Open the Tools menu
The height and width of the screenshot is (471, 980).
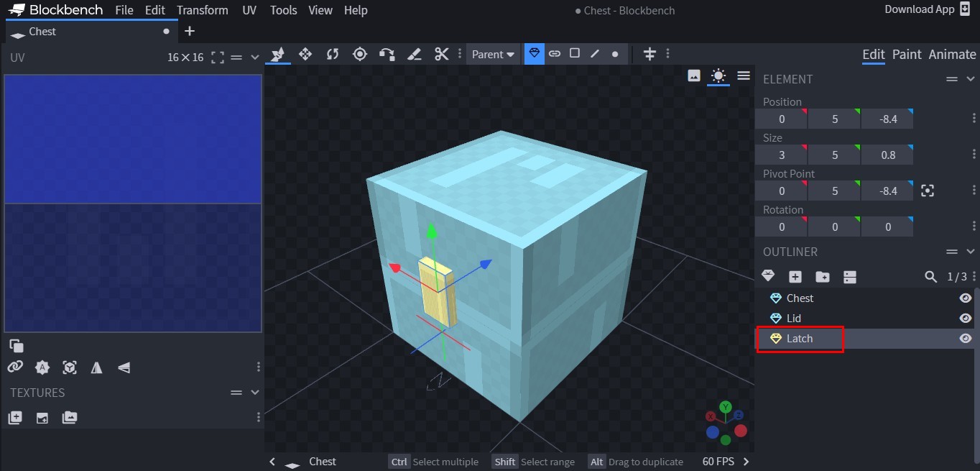coord(284,10)
